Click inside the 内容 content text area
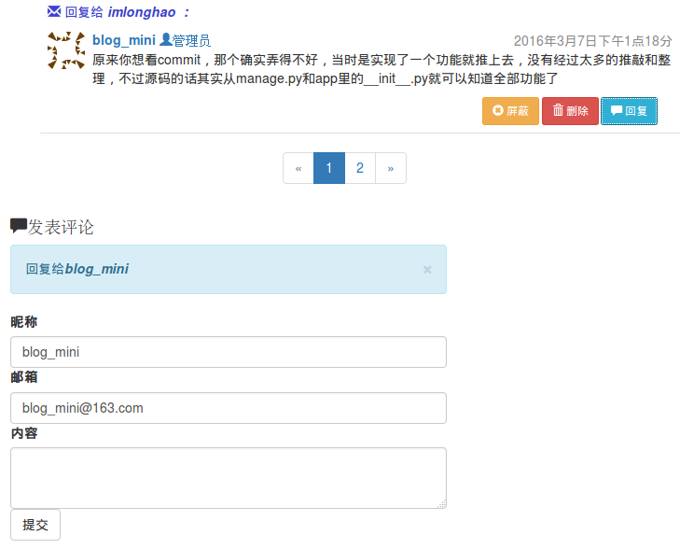The width and height of the screenshot is (680, 549). click(228, 477)
